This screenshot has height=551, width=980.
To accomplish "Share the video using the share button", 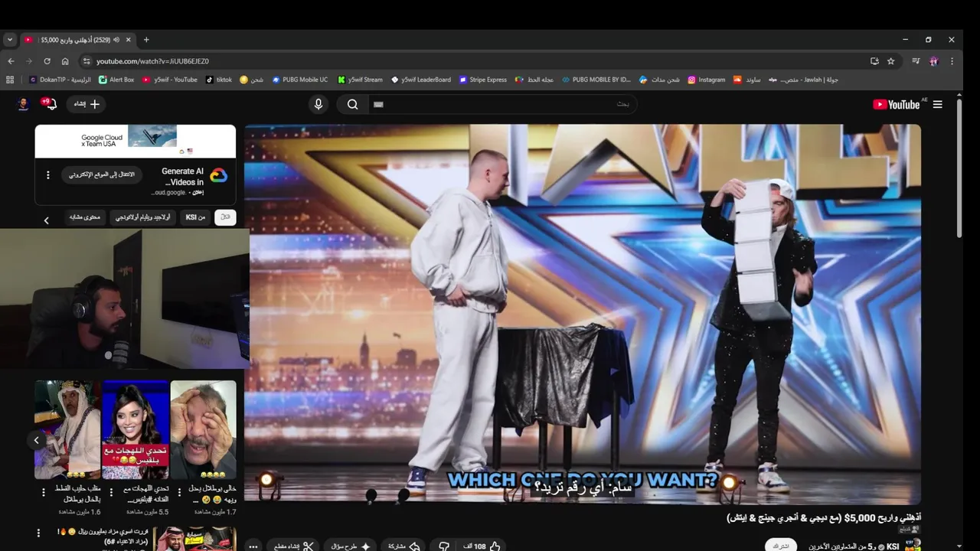I will pyautogui.click(x=403, y=546).
